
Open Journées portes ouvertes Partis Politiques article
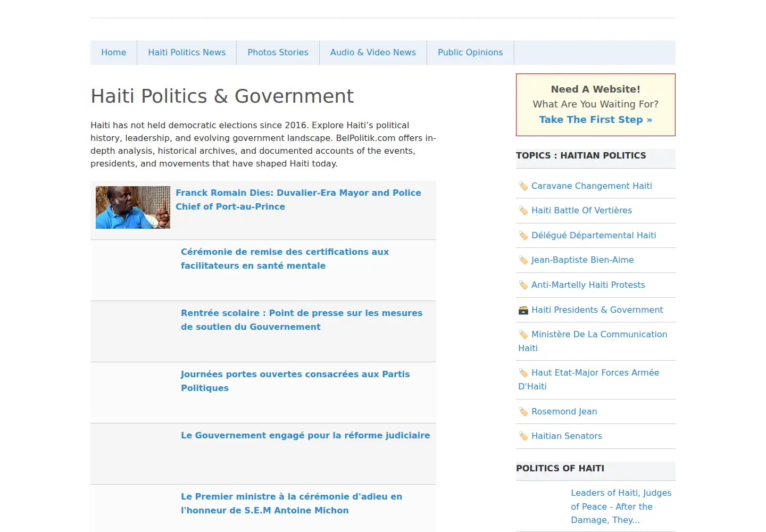click(x=295, y=381)
